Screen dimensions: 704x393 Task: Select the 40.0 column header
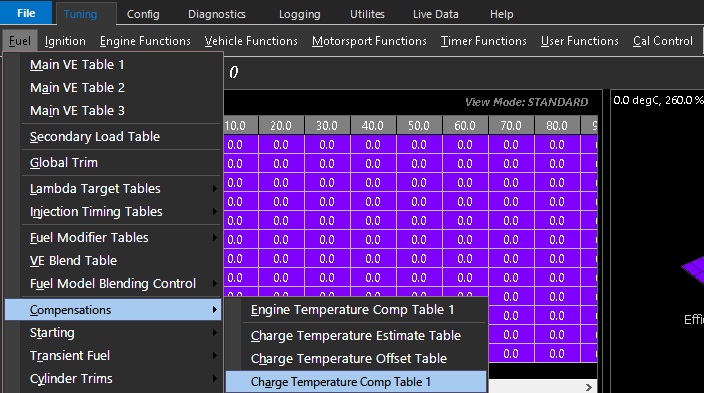373,125
